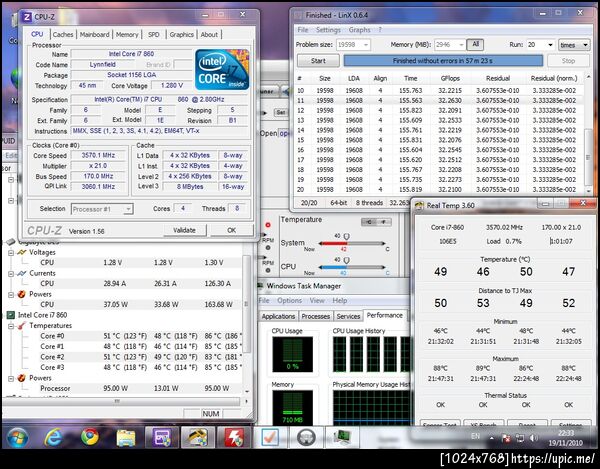The image size is (600, 469).
Task: Click the flame icon next to Temperatures
Action: [x=22, y=326]
